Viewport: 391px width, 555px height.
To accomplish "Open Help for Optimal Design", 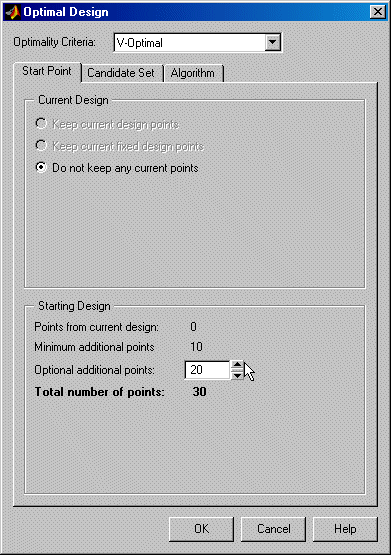I will [345, 529].
